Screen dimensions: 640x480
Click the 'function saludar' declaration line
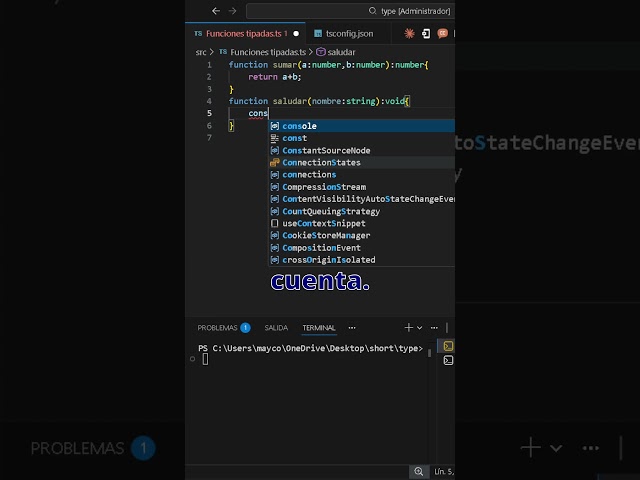pos(319,101)
